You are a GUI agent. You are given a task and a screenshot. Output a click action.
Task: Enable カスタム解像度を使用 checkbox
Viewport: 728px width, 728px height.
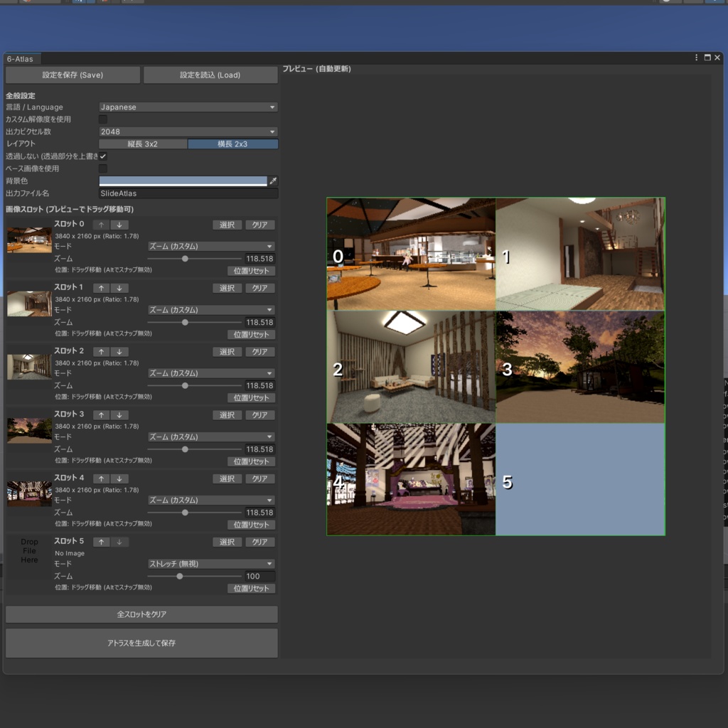[x=103, y=119]
